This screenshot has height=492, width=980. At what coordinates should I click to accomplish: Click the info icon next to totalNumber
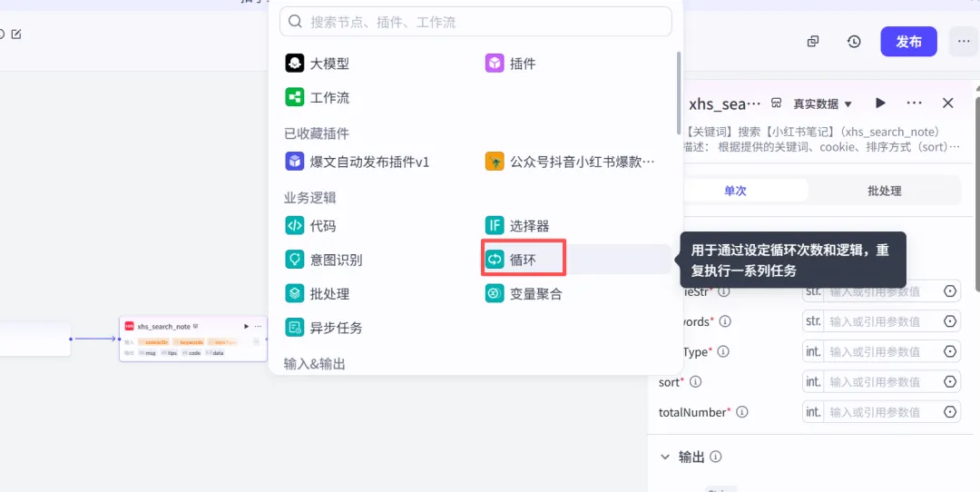pos(742,412)
